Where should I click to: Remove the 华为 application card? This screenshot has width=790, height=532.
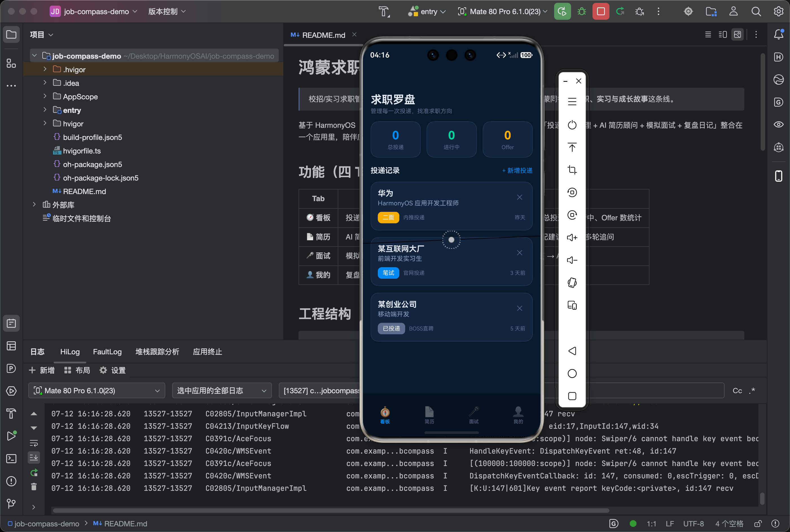click(519, 197)
